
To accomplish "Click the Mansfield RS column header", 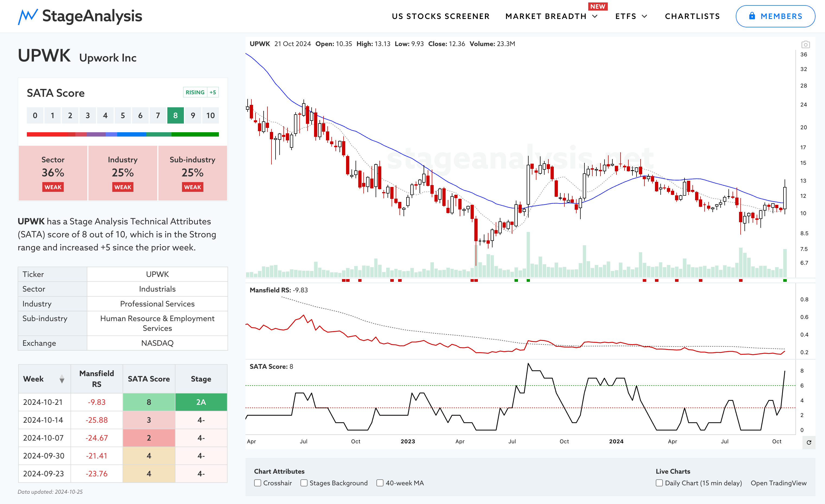I will coord(97,379).
